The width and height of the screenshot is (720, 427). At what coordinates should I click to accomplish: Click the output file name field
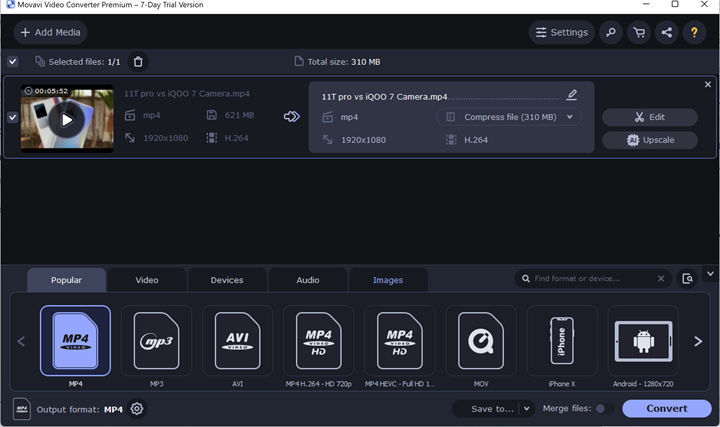440,97
